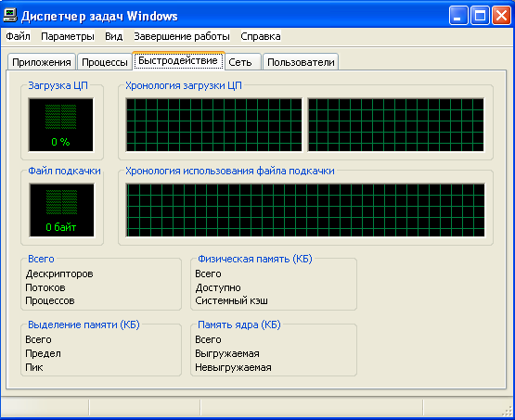Minimize the Task Manager window
Screen dimensions: 515x420
pyautogui.click(x=458, y=16)
